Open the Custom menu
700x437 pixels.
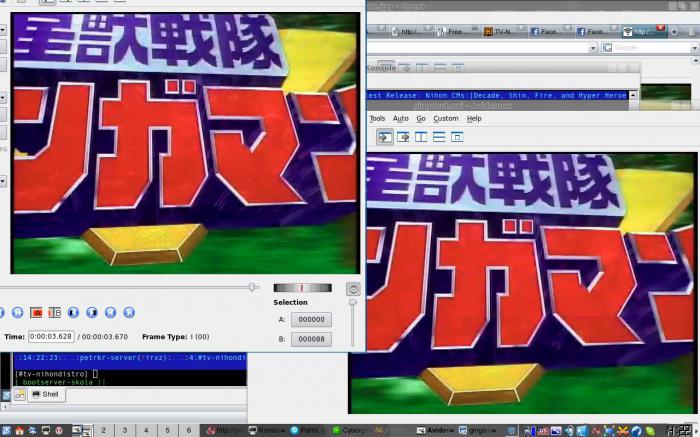pos(446,118)
